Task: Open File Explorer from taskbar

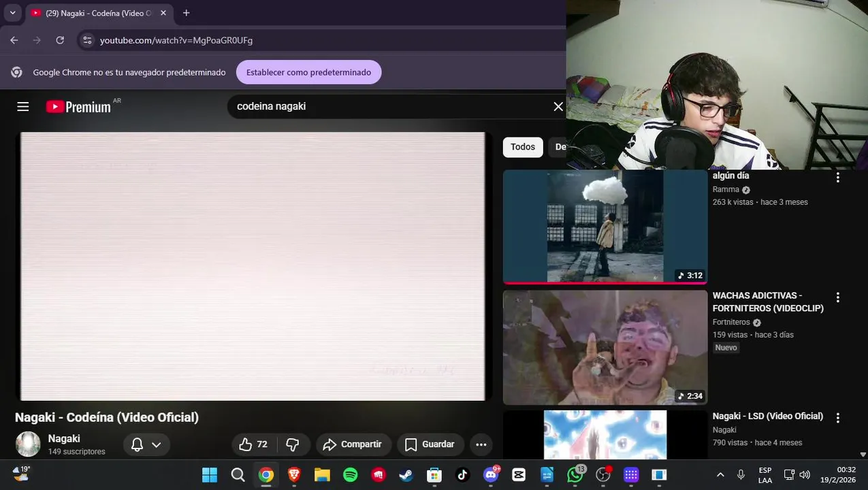Action: pyautogui.click(x=322, y=475)
